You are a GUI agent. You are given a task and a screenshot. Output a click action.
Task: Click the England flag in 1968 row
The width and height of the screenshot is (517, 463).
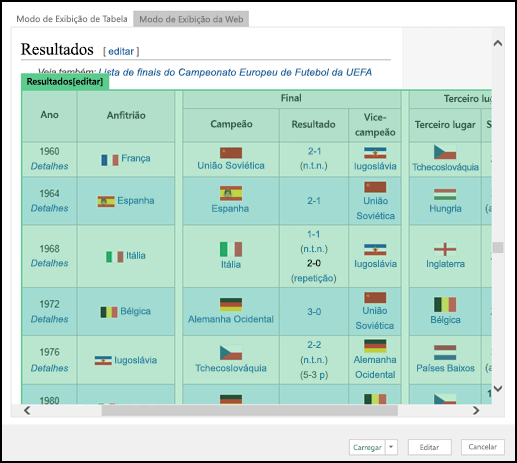445,249
